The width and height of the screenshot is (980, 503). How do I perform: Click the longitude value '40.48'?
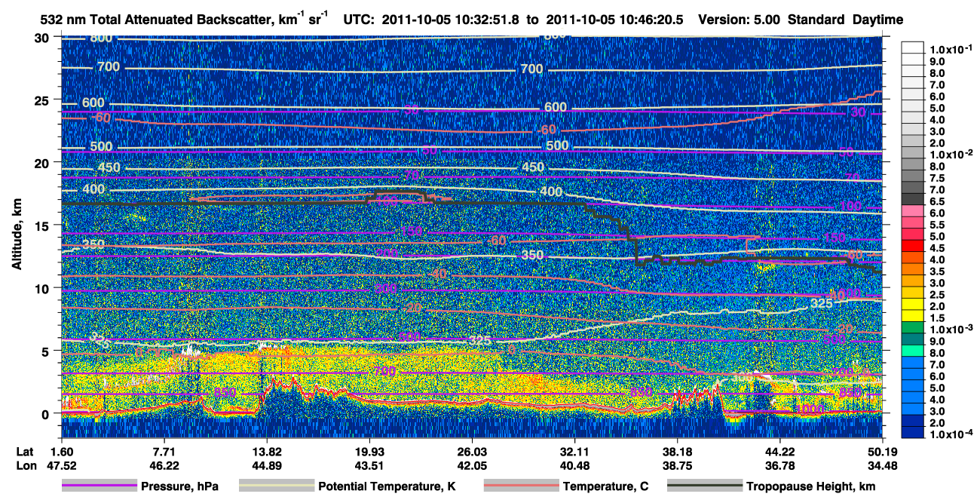click(574, 466)
